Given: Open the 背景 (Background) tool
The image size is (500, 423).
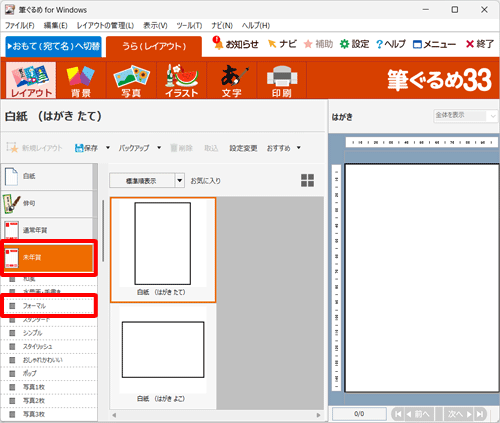Looking at the screenshot, I should (81, 80).
